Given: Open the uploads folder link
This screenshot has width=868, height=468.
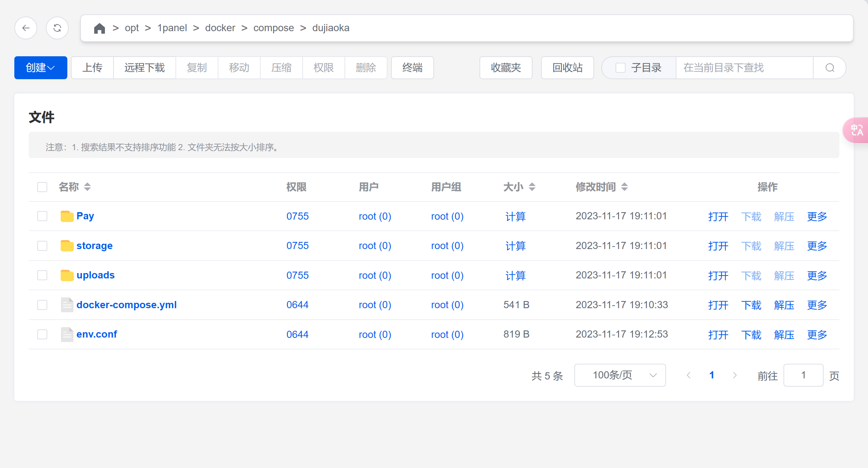Looking at the screenshot, I should (95, 275).
